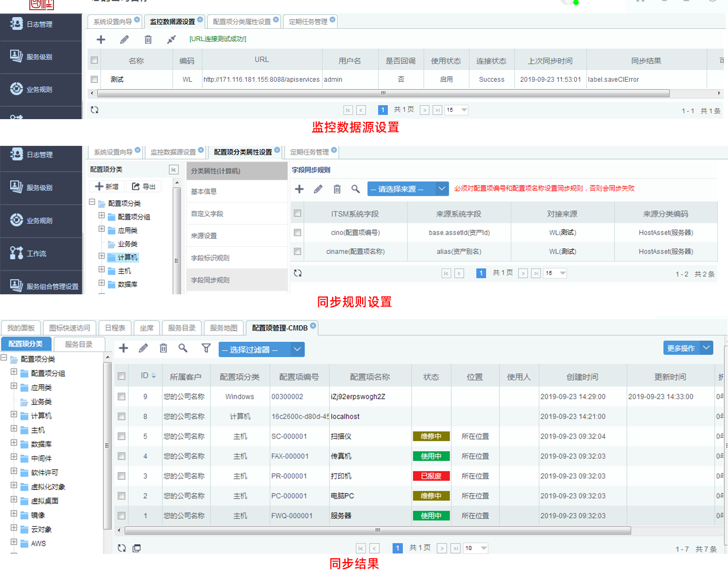Edit field sync rule with pencil icon
Screen dimensions: 728x578
click(x=318, y=189)
